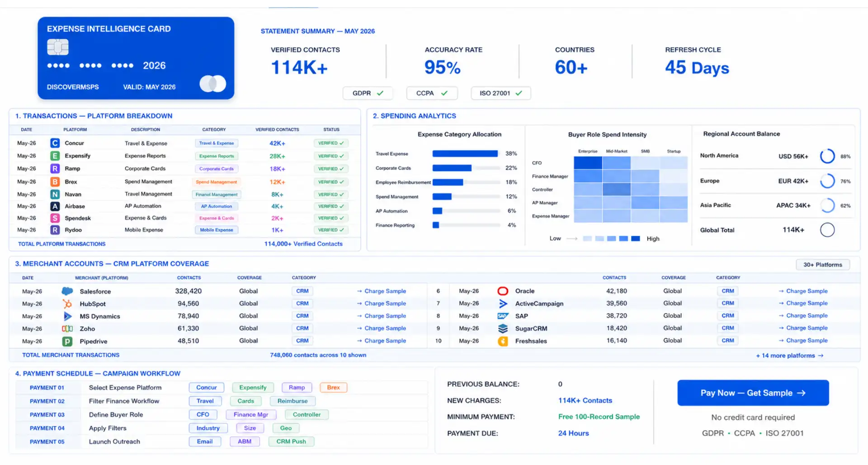868x465 pixels.
Task: Select the Travel & Expense category tag
Action: [x=217, y=143]
